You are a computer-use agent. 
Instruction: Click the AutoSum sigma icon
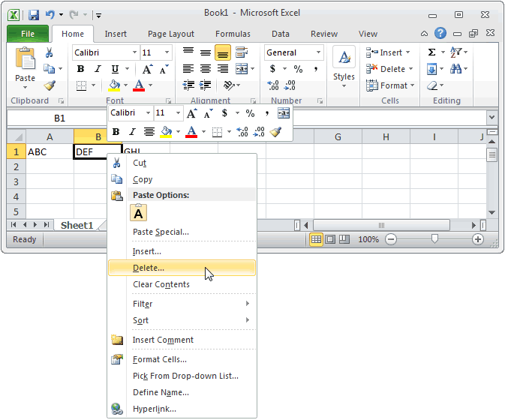click(x=432, y=52)
